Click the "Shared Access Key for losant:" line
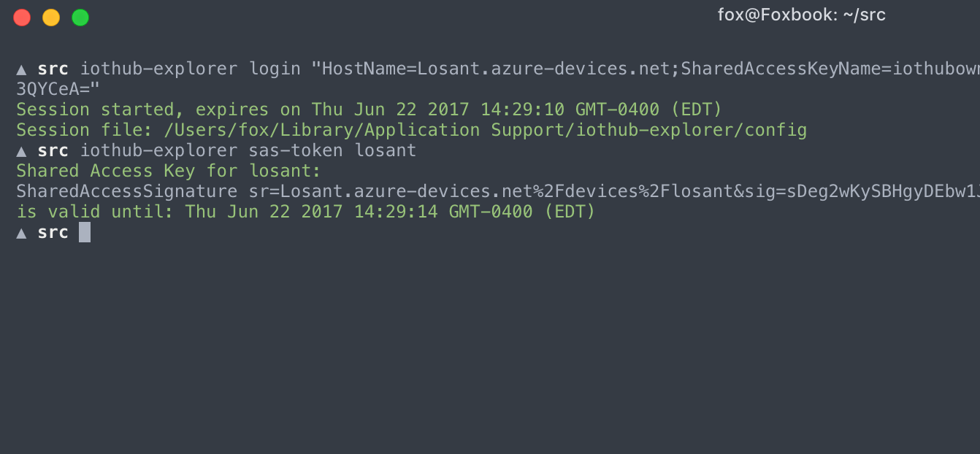The image size is (980, 454). [x=169, y=172]
